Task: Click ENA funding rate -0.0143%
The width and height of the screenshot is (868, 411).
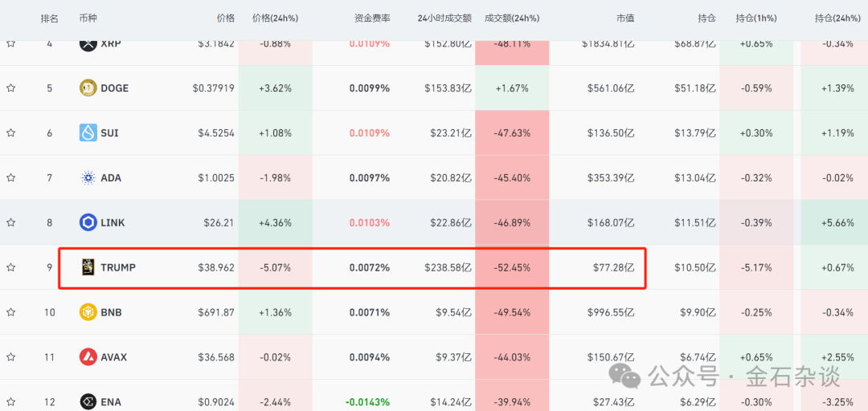Action: 367,401
